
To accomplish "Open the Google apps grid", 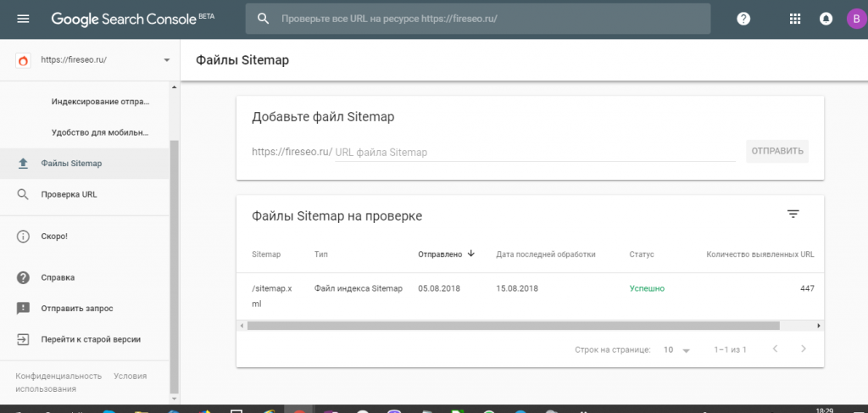I will click(794, 19).
